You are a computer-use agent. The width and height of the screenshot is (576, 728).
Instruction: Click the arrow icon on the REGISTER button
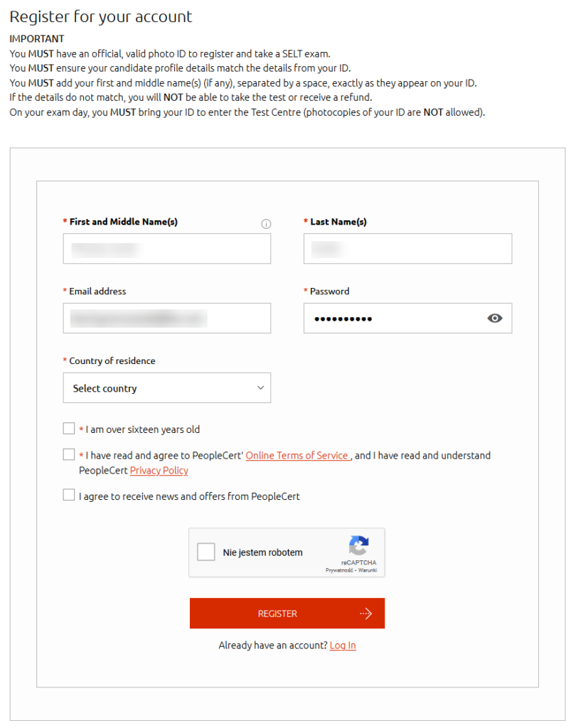[366, 614]
